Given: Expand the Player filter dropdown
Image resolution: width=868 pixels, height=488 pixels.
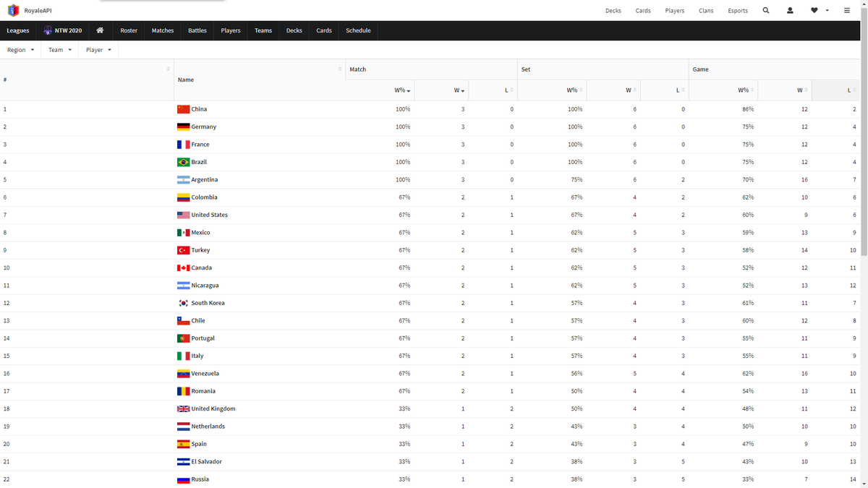Looking at the screenshot, I should point(99,50).
